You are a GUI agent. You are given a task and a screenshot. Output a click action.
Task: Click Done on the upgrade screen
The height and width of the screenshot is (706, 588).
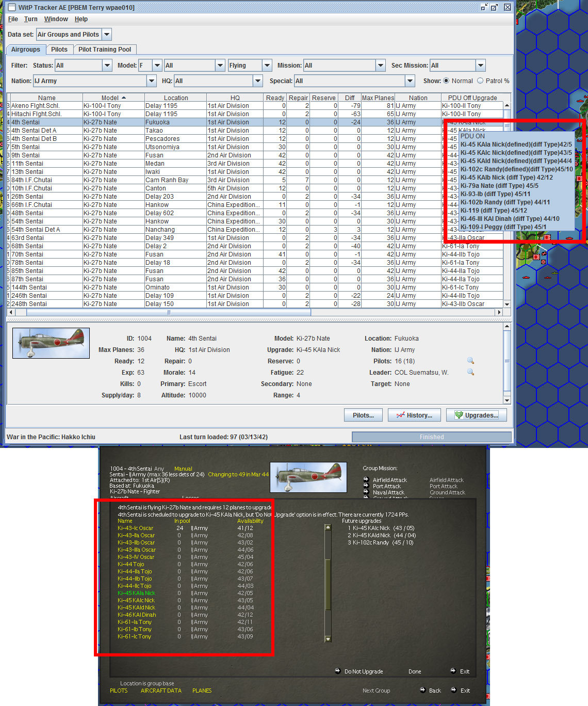[415, 671]
